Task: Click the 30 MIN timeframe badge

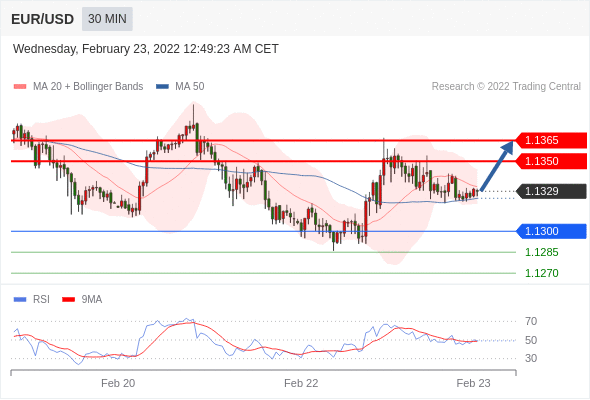Action: pos(107,19)
